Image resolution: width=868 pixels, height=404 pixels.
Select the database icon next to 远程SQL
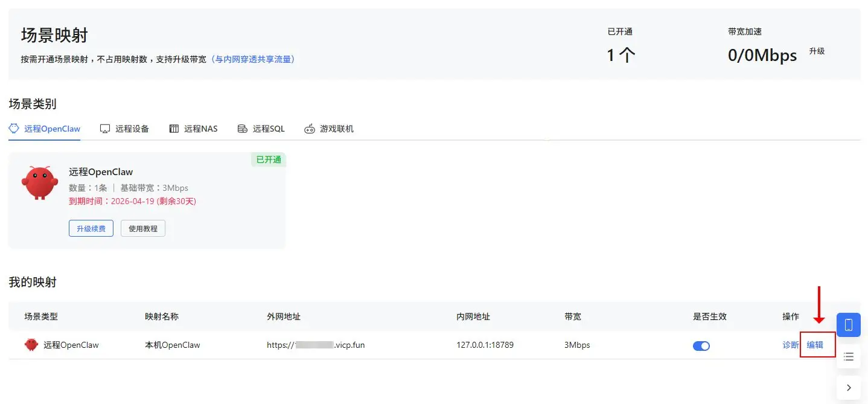coord(243,129)
